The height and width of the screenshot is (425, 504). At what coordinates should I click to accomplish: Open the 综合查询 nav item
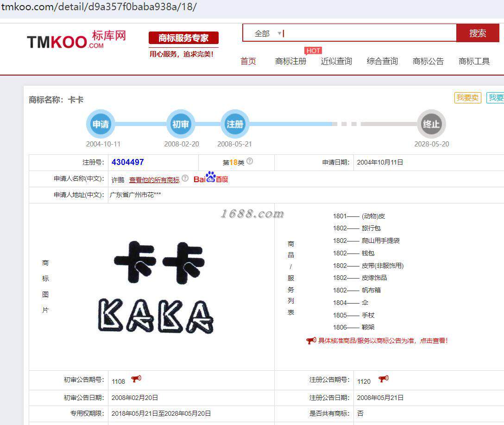point(382,61)
